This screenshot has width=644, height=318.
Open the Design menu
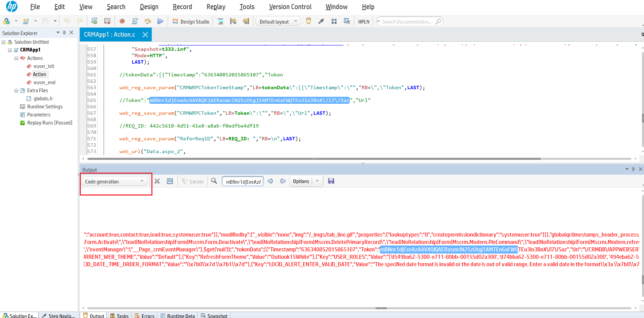point(149,7)
